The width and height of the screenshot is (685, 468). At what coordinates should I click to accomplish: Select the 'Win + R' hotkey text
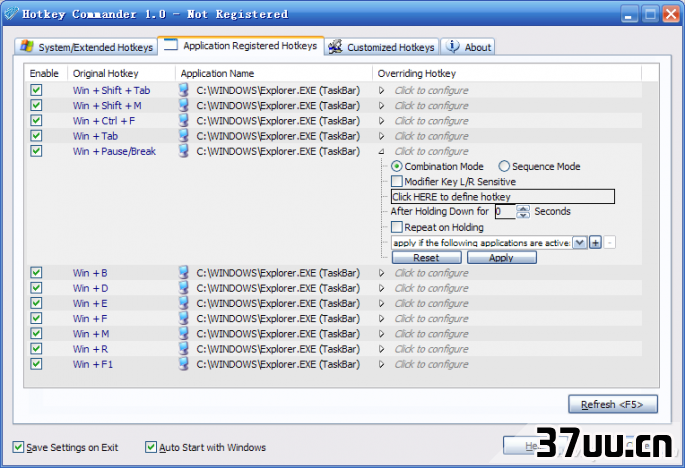[90, 349]
